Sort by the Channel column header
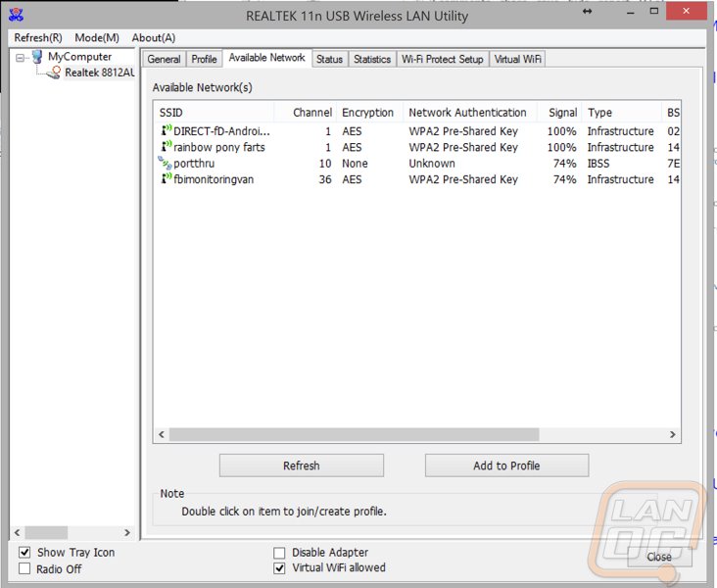The height and width of the screenshot is (588, 717). tap(306, 112)
